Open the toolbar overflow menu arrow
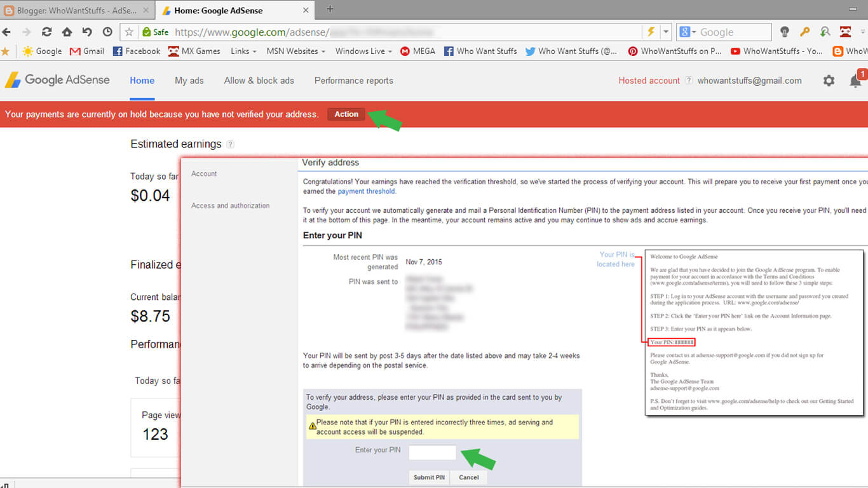This screenshot has width=868, height=488. coord(863,32)
